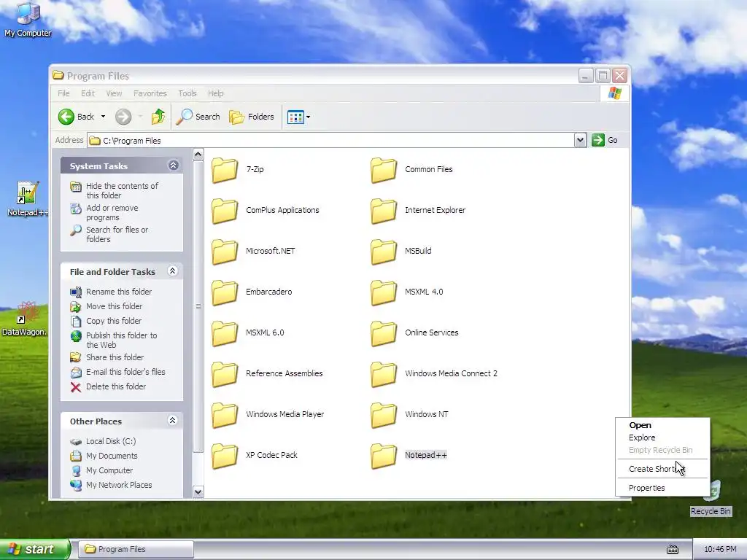Image resolution: width=747 pixels, height=560 pixels.
Task: Select the Online Services folder icon
Action: coord(384,333)
